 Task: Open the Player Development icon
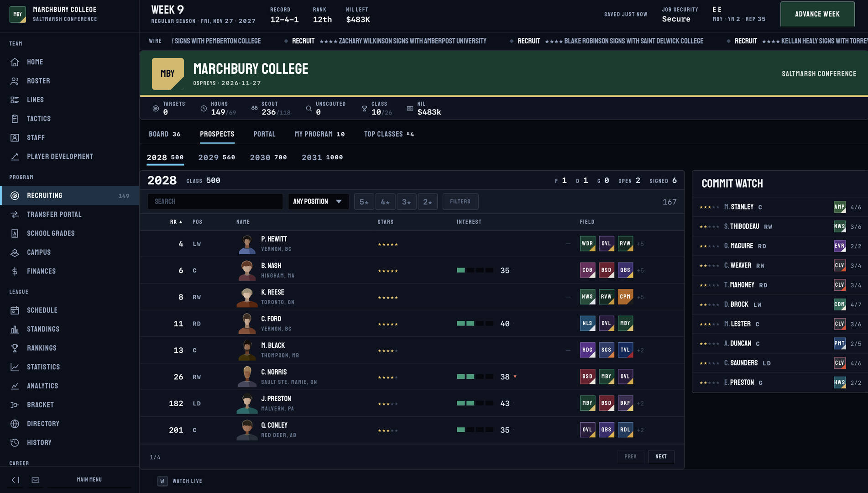pyautogui.click(x=15, y=157)
